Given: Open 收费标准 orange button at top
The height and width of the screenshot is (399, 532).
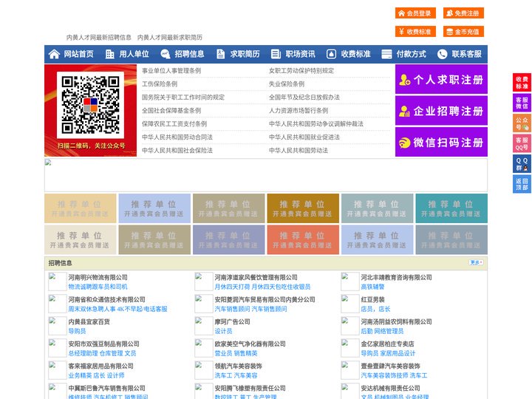Looking at the screenshot, I should tap(415, 32).
